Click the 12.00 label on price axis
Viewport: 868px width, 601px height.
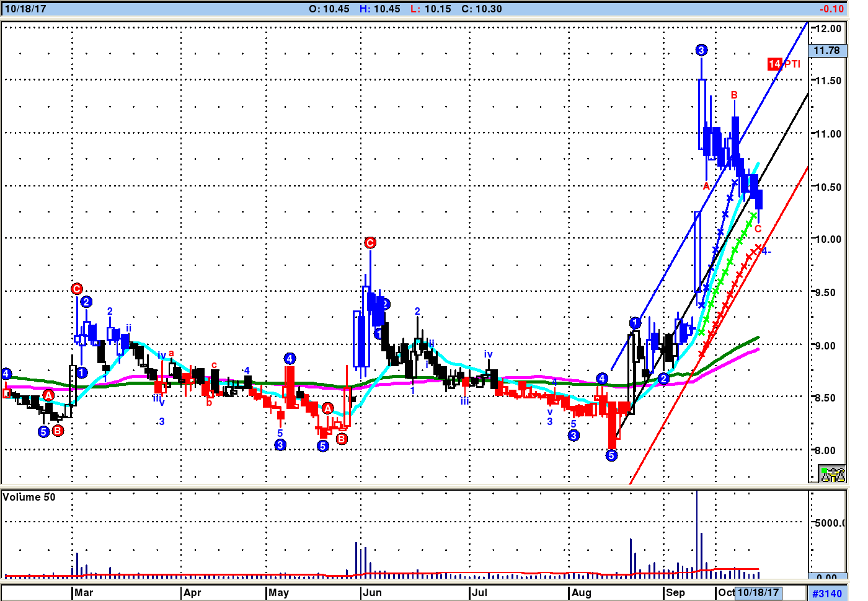point(828,29)
